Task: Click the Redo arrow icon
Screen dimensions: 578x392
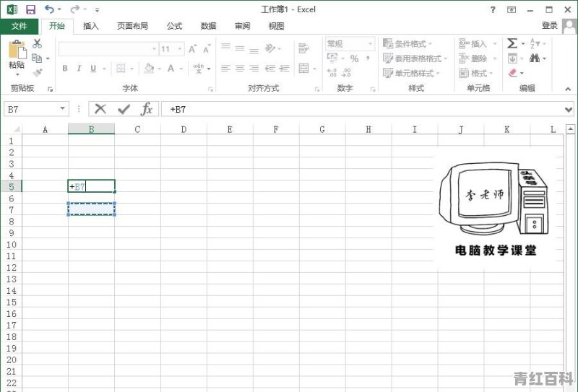Action: point(75,9)
